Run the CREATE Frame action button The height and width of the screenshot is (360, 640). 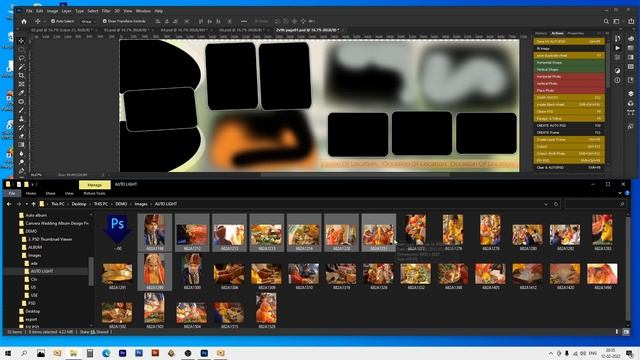click(569, 133)
